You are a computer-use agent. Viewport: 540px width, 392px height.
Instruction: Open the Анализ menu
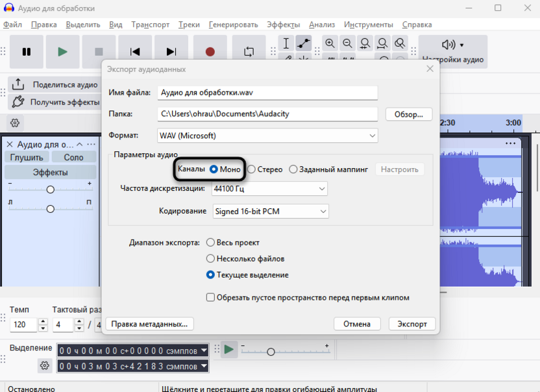pyautogui.click(x=322, y=25)
